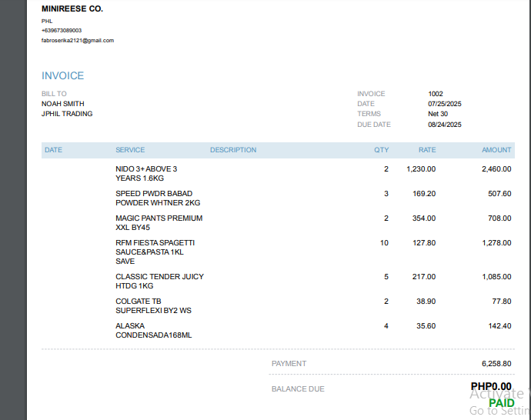
Task: Click the fabroserika2121@gmail.com email address
Action: point(78,40)
